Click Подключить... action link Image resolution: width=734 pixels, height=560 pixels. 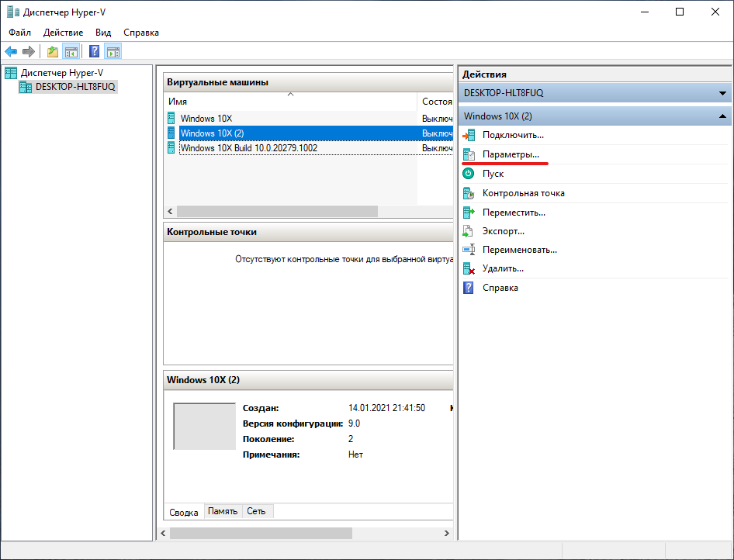(x=513, y=135)
